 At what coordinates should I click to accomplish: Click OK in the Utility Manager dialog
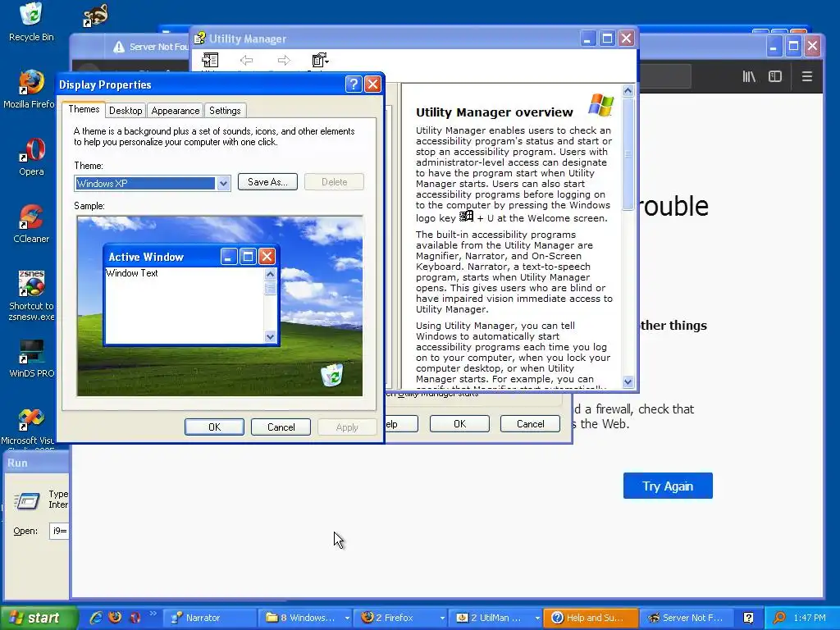pyautogui.click(x=459, y=424)
